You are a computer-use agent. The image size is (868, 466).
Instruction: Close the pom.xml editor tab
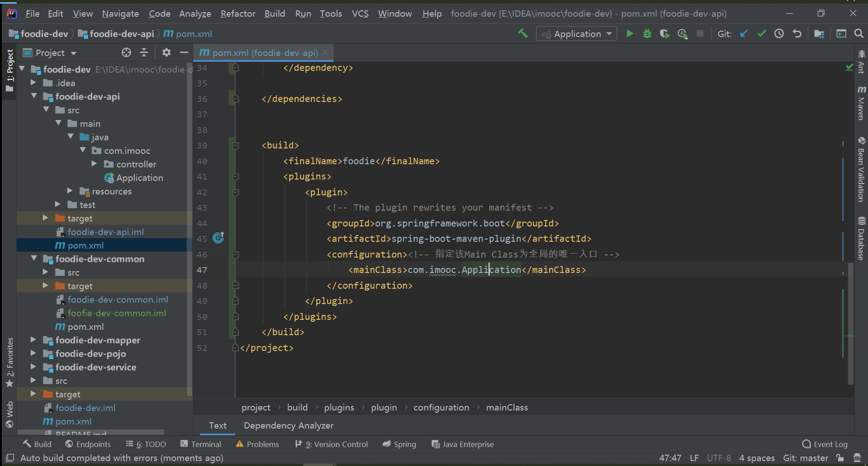(x=325, y=53)
